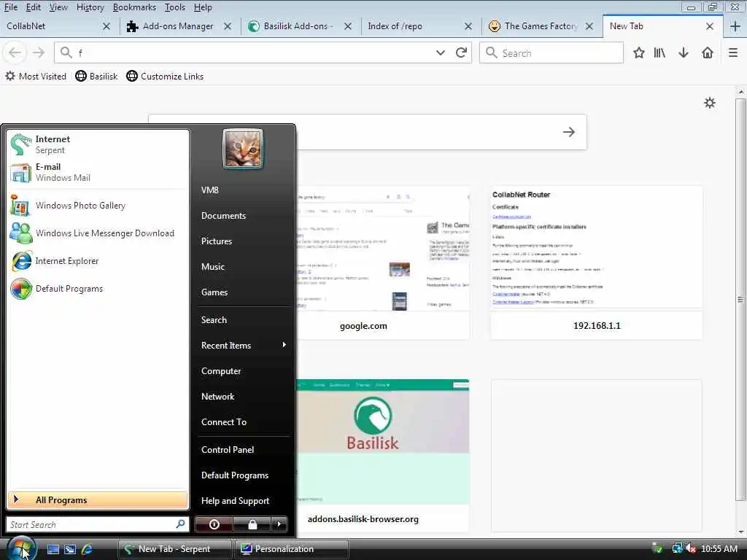
Task: Open History menu in menu bar
Action: point(90,7)
